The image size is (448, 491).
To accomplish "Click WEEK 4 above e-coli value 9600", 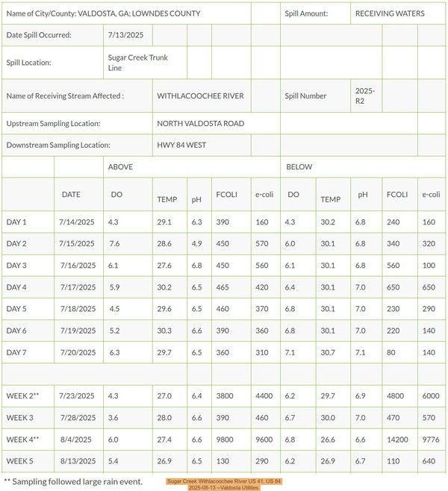I will pos(264,440).
